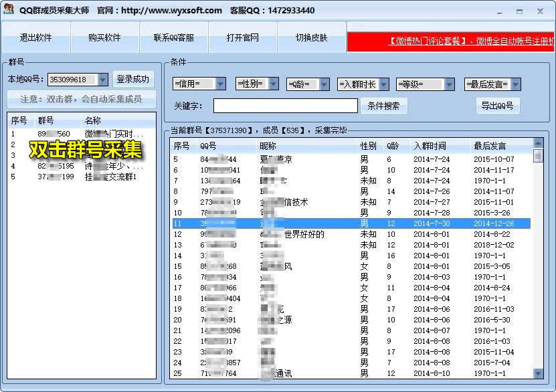Select member row 5 dated 2015-10-07
This screenshot has height=392, width=556.
point(351,159)
